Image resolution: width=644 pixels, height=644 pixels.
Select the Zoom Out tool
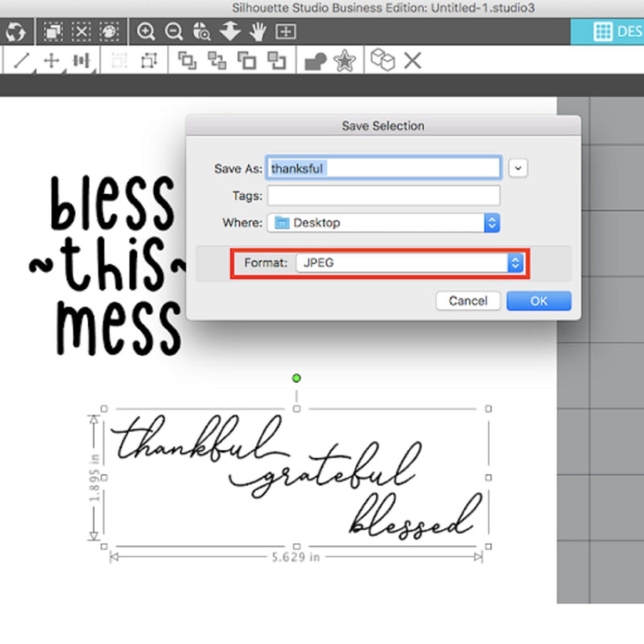click(174, 32)
